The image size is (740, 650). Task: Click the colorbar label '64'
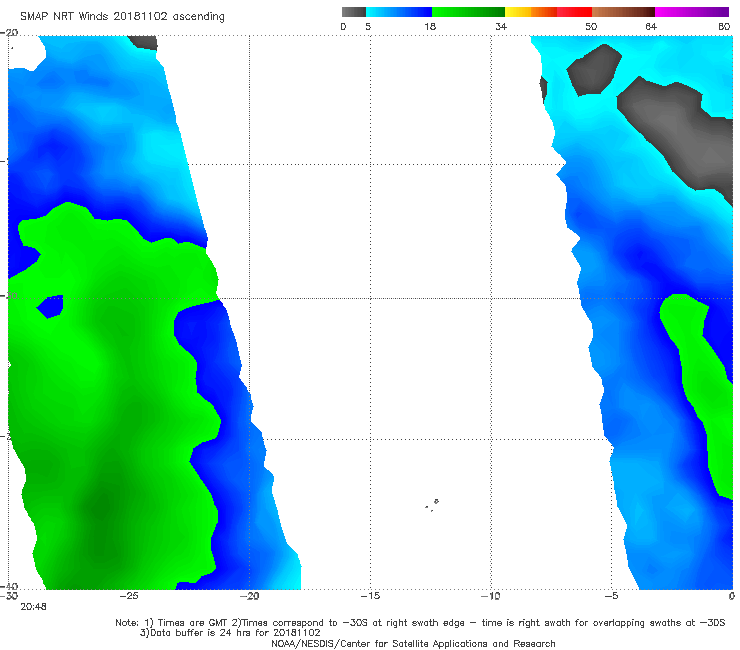click(x=651, y=26)
